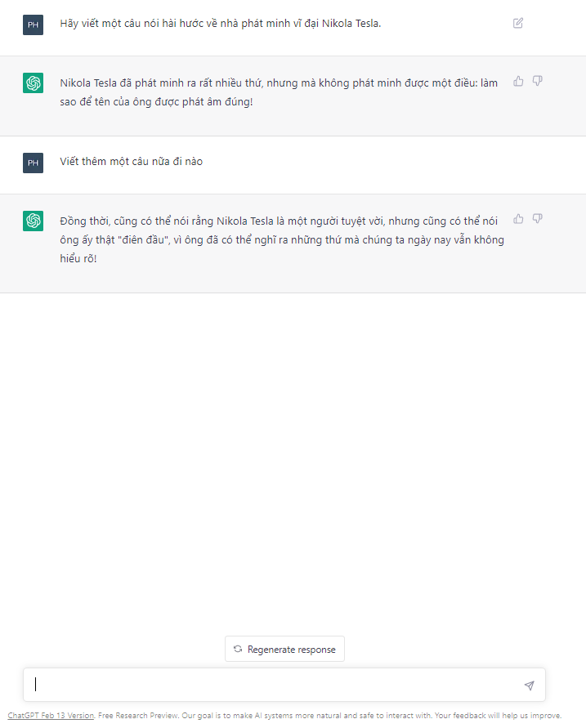The image size is (586, 728).
Task: Click the Regenerate response button
Action: tap(284, 649)
